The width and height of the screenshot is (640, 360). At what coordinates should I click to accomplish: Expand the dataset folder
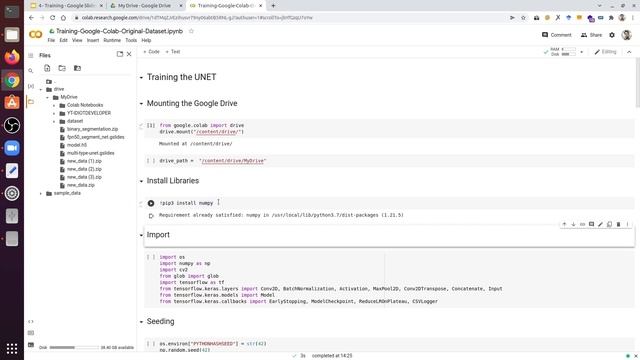tap(54, 121)
